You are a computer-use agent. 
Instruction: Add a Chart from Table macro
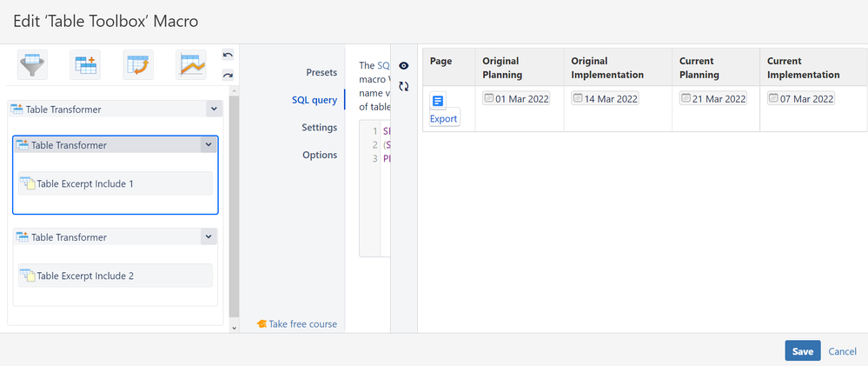[x=191, y=65]
